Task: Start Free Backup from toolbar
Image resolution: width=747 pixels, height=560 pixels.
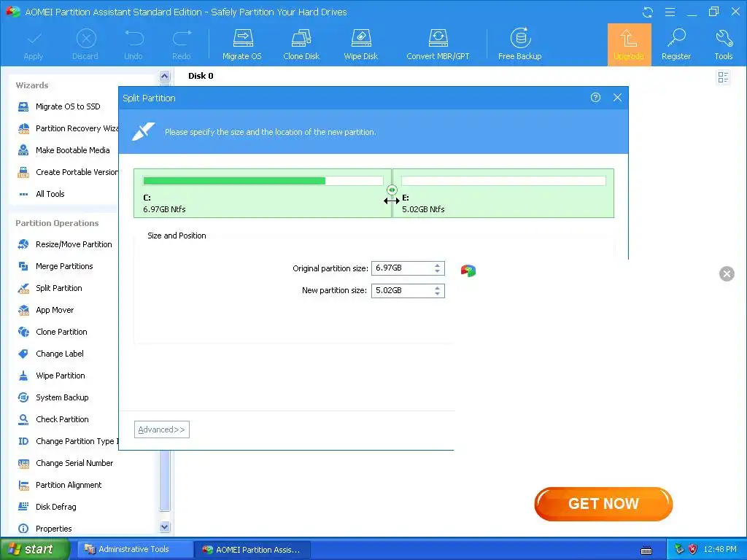Action: pyautogui.click(x=519, y=44)
